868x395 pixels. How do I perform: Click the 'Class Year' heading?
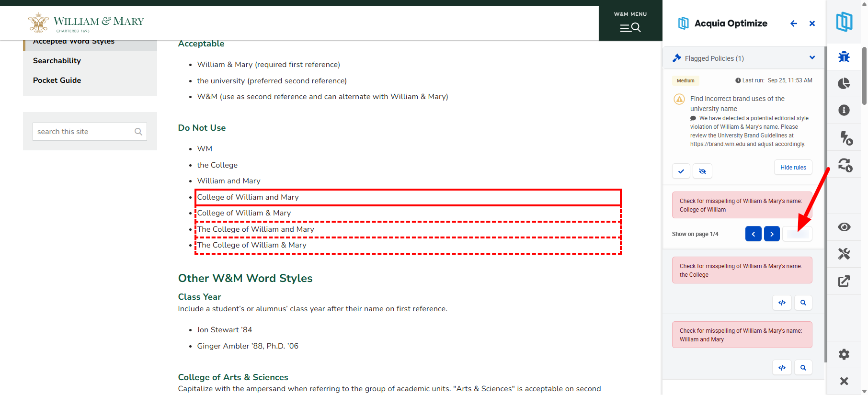tap(200, 297)
